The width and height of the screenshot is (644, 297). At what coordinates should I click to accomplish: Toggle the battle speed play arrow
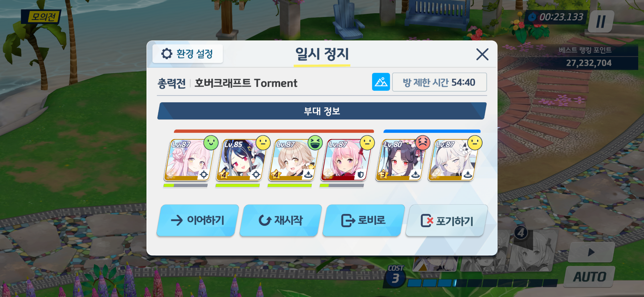[591, 252]
